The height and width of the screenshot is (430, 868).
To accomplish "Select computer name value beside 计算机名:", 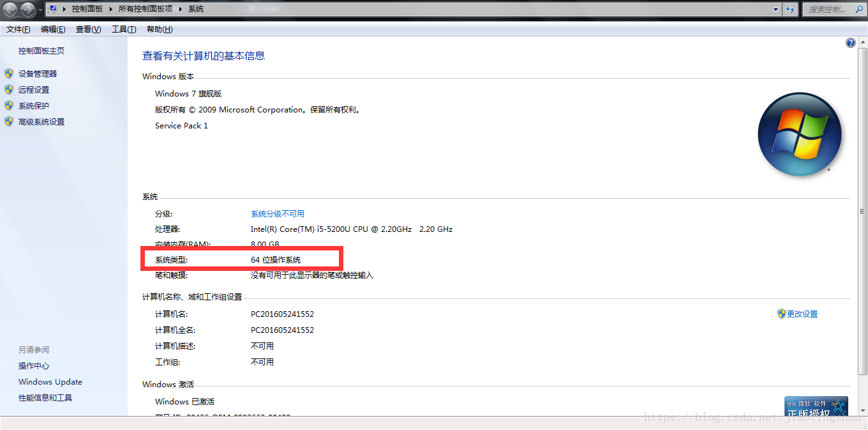I will point(282,314).
